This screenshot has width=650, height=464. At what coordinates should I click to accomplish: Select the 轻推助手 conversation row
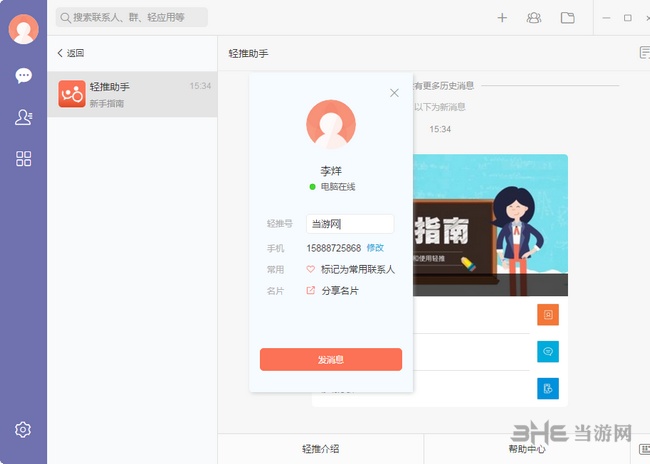(132, 94)
